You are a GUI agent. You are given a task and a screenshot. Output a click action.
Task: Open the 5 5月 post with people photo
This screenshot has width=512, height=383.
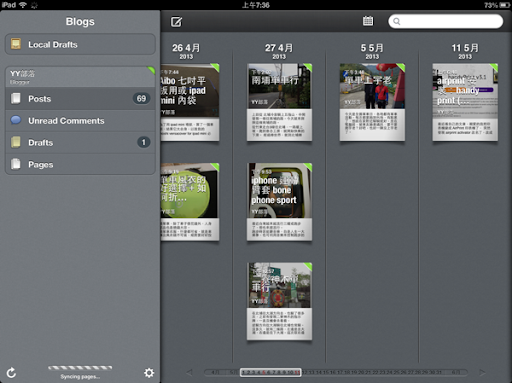pos(372,102)
